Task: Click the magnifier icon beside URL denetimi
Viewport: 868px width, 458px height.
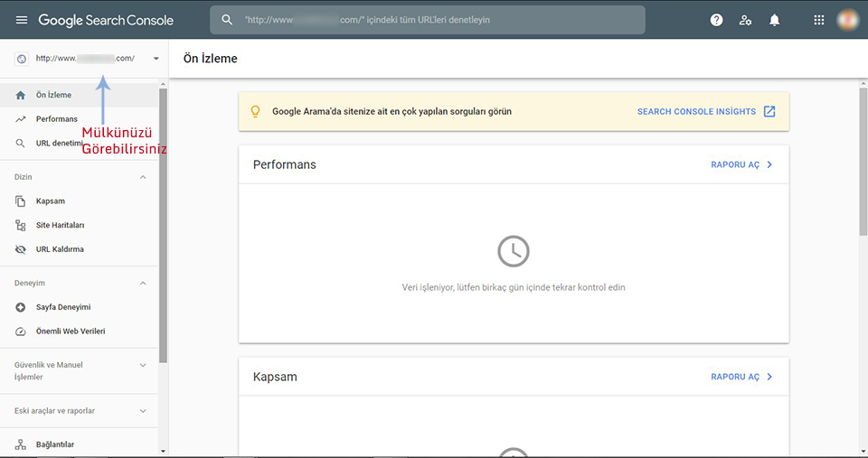Action: [21, 144]
